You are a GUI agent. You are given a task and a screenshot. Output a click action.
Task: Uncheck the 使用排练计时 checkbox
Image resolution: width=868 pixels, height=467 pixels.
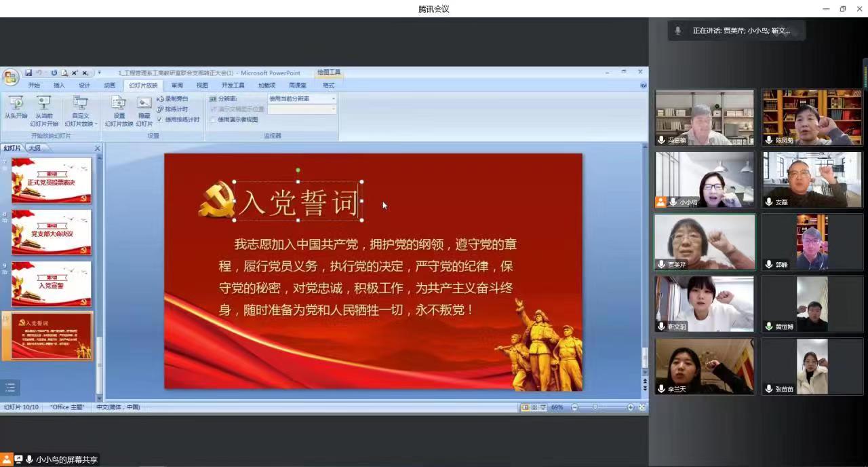tap(160, 119)
